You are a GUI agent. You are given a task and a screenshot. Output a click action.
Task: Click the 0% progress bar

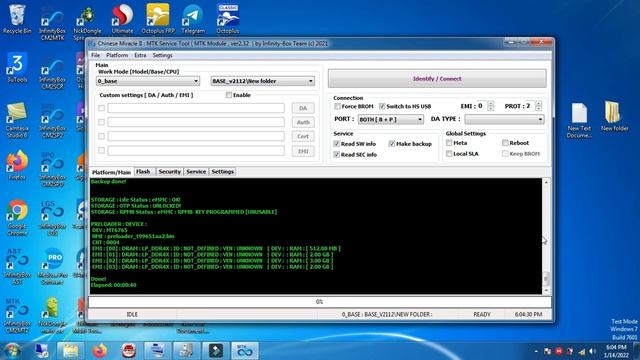click(320, 302)
